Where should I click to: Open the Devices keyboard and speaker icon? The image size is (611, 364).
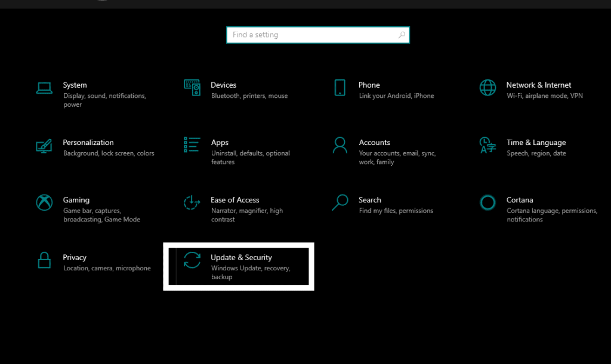(x=192, y=88)
